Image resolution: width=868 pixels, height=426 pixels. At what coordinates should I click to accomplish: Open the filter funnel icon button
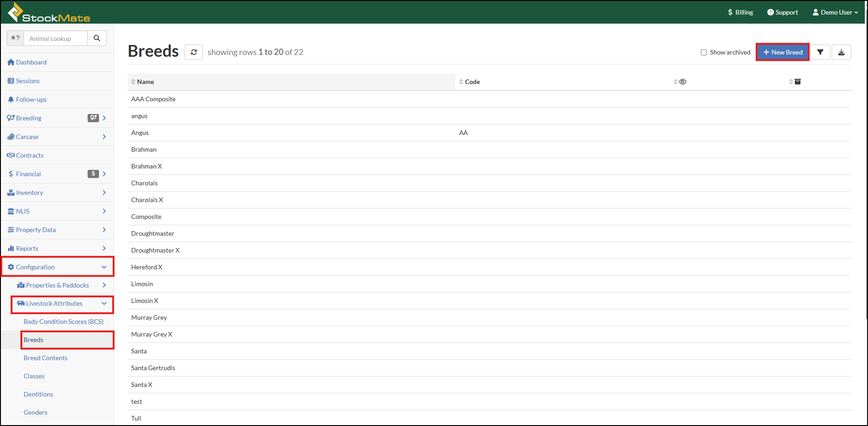point(820,52)
